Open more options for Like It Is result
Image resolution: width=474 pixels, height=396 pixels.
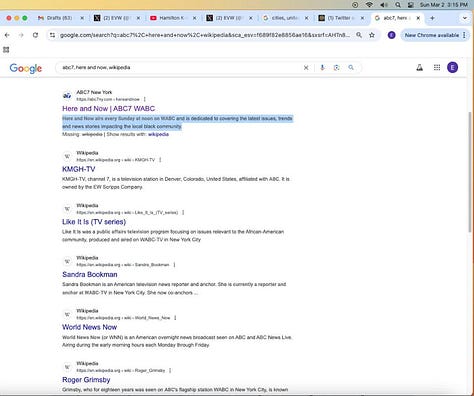(183, 212)
